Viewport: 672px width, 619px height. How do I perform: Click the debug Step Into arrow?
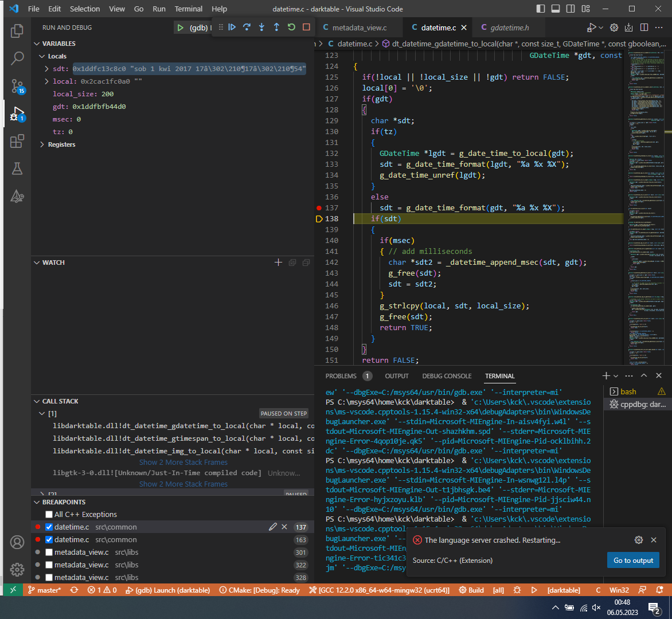(x=261, y=27)
